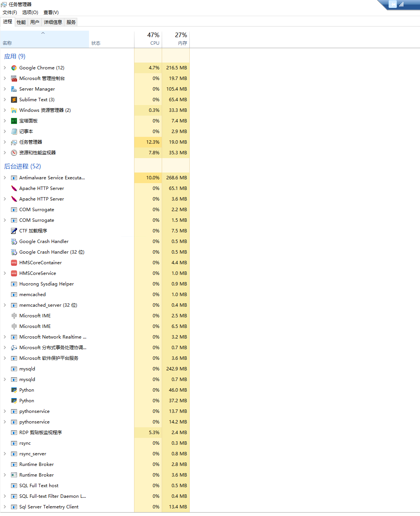The image size is (420, 516).
Task: Select the first COM Surrogate row
Action: point(95,210)
